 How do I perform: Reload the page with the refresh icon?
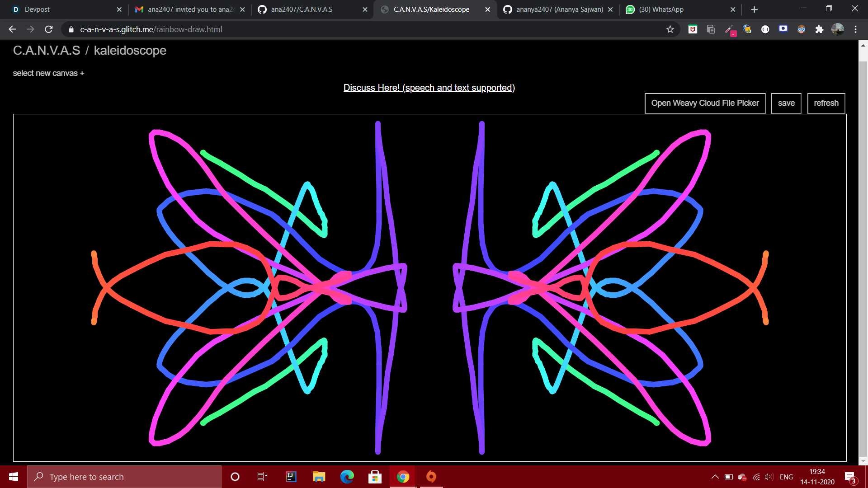coord(49,29)
